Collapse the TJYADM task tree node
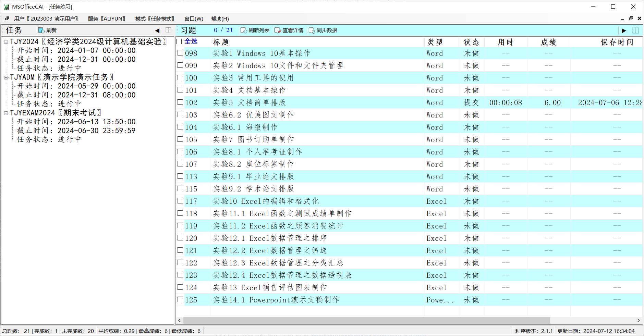Viewport: 644px width, 336px height. [x=6, y=77]
